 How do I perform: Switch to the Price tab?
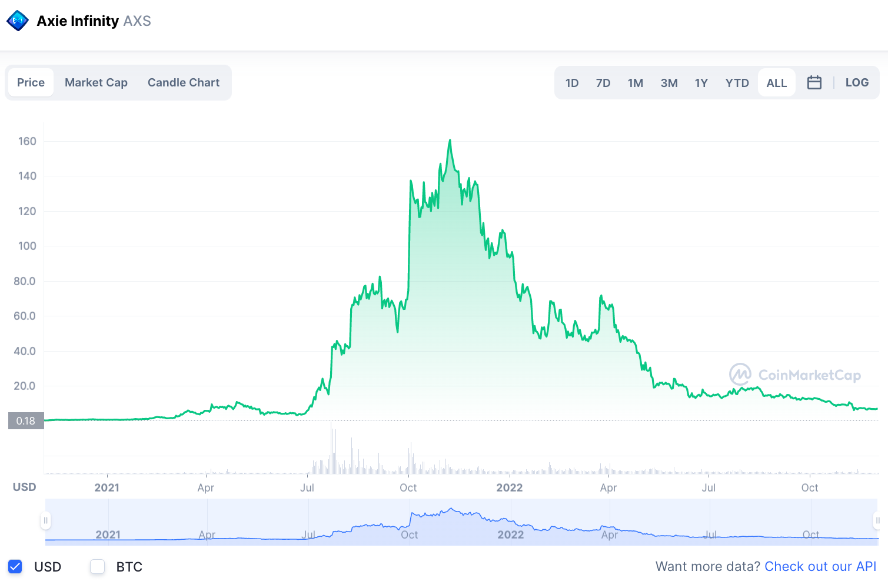pos(31,82)
